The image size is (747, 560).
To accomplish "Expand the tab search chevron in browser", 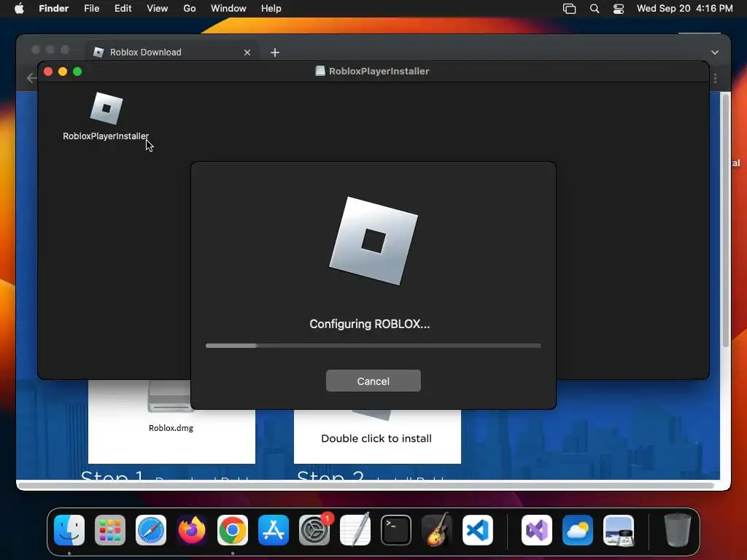I will pos(715,52).
